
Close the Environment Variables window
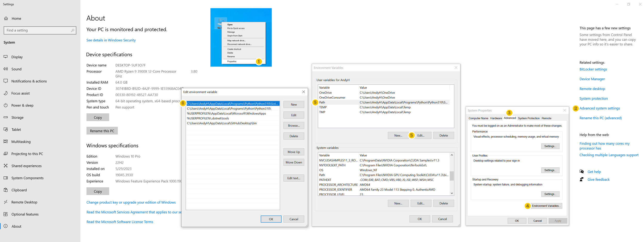456,68
